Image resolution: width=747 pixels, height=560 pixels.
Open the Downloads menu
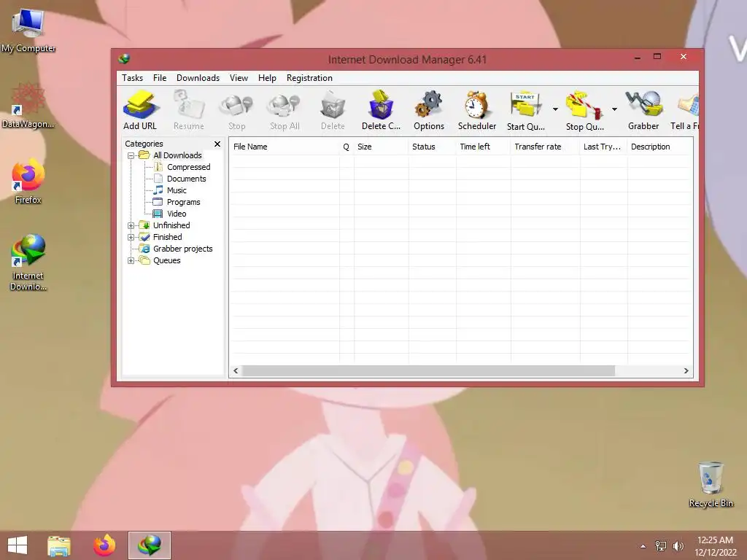(198, 78)
